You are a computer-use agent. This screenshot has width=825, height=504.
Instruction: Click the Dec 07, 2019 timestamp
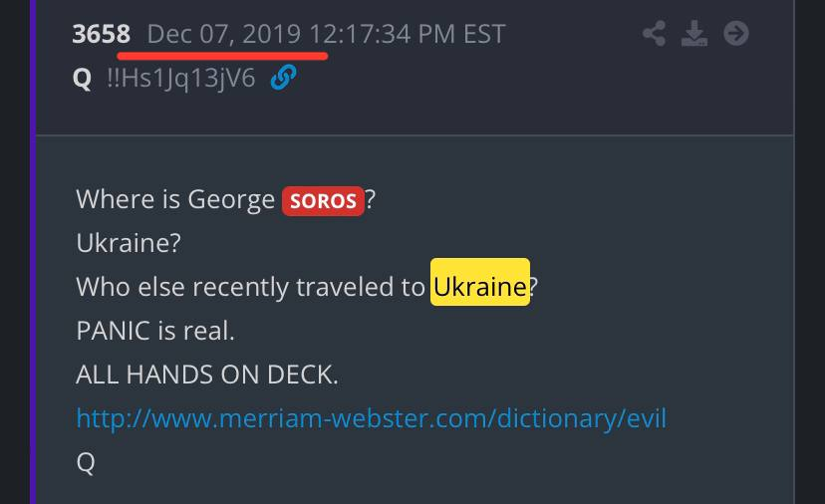tap(224, 34)
